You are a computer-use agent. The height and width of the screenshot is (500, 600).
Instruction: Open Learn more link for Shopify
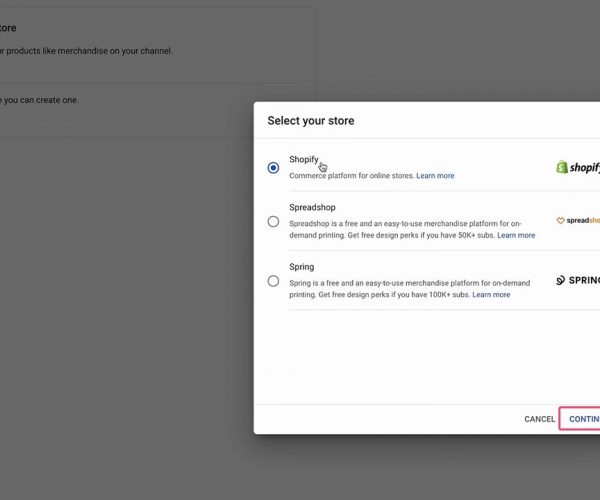(435, 176)
